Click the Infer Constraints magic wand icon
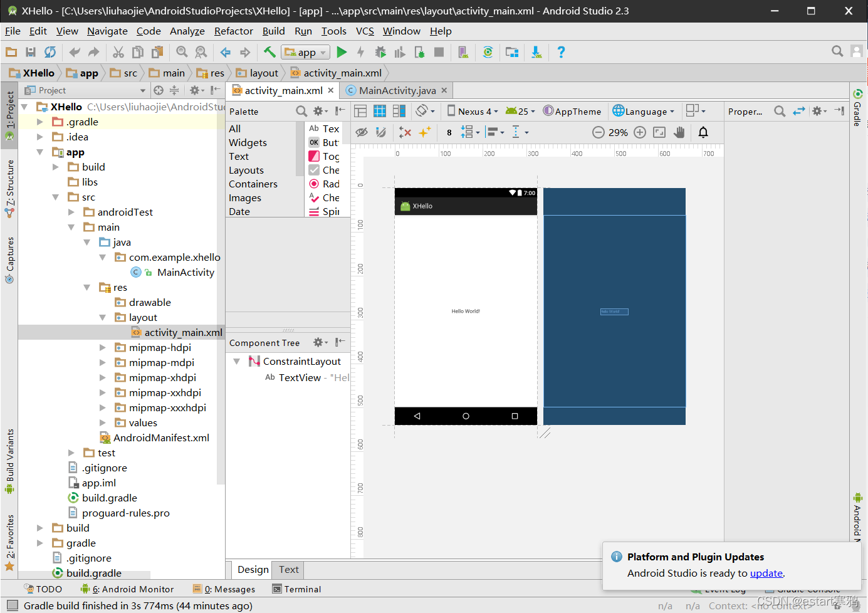Screen dimensions: 868x613 pos(425,132)
